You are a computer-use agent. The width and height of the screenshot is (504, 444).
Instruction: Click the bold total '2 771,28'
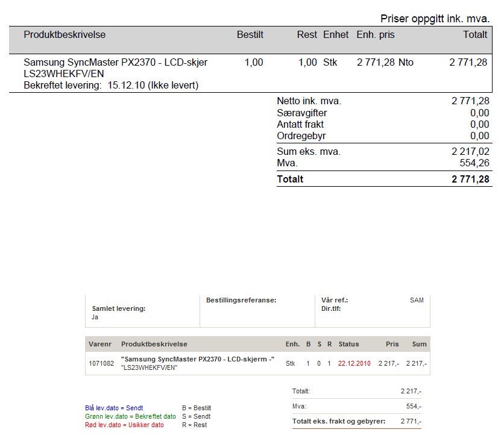point(470,179)
